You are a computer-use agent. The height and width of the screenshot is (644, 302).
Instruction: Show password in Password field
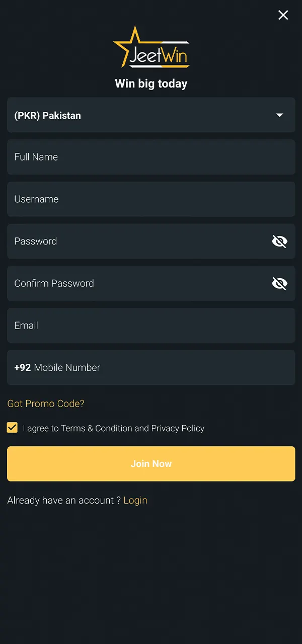coord(279,242)
